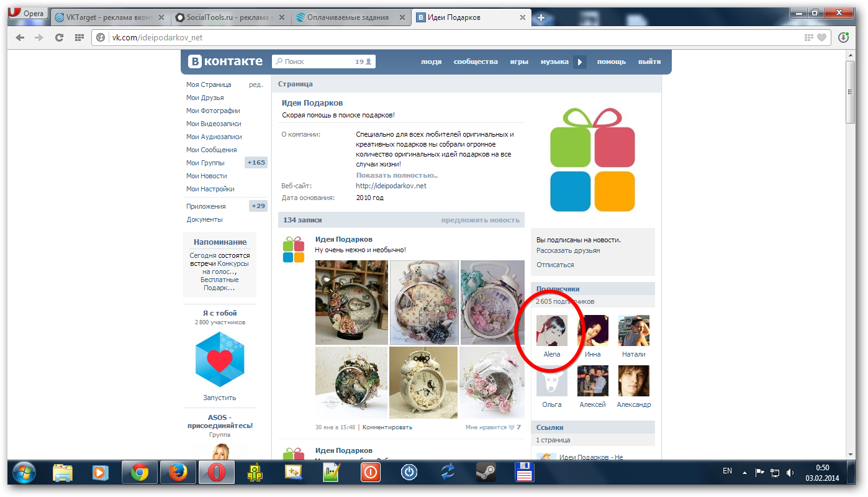Open Мои Друзья in the sidebar
Screen dimensions: 868x497
[205, 98]
